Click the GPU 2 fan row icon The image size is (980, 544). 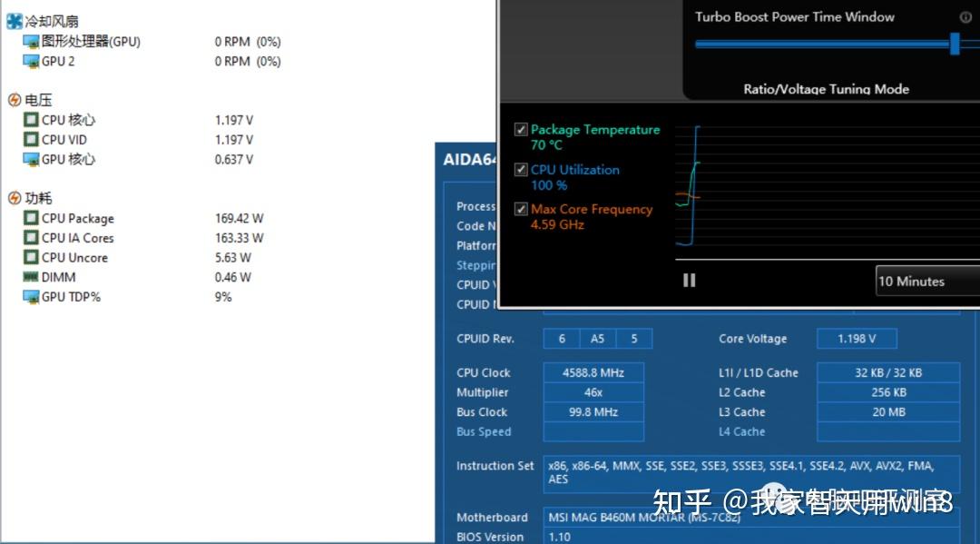pos(31,61)
